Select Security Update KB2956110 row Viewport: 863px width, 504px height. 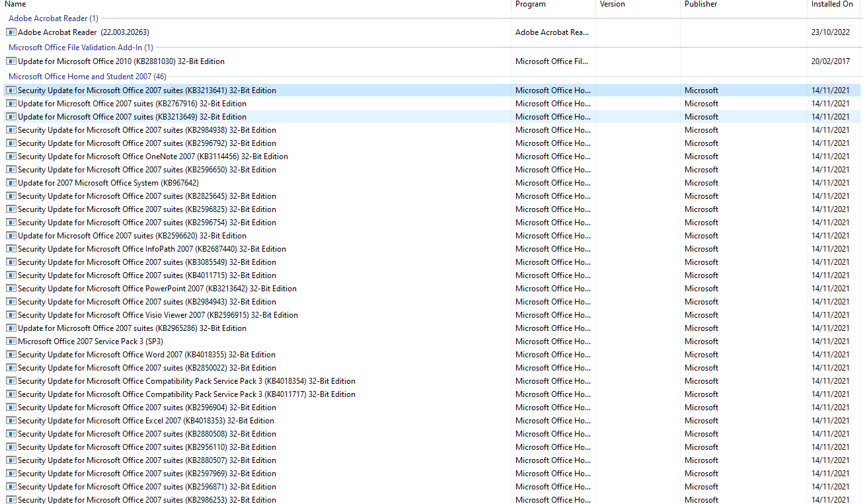[432, 447]
